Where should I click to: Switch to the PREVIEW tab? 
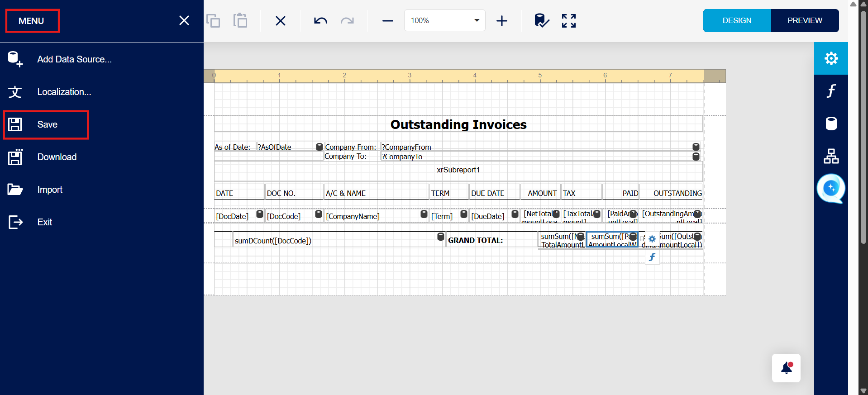805,20
